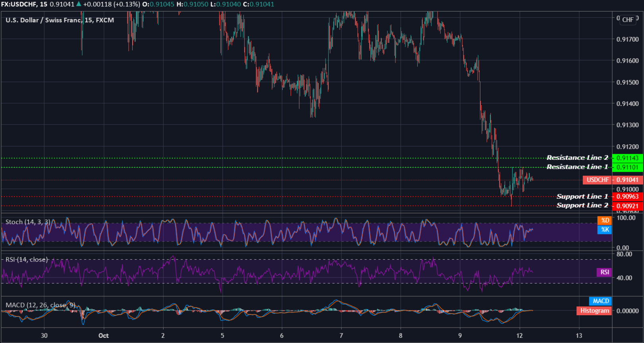Click the red 0.90963 price tag
644x343 pixels.
click(627, 197)
